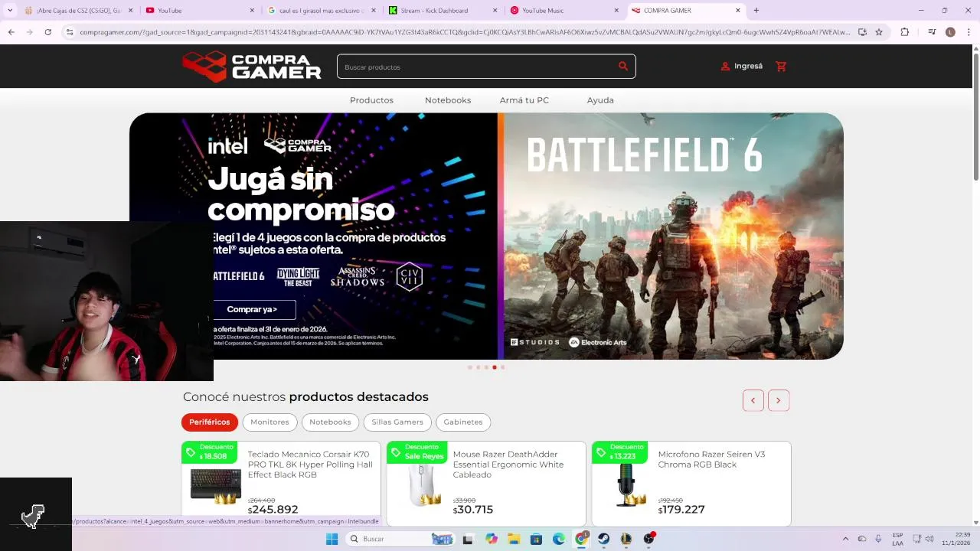Click the Windows taskbar Buscar search box

coord(400,539)
